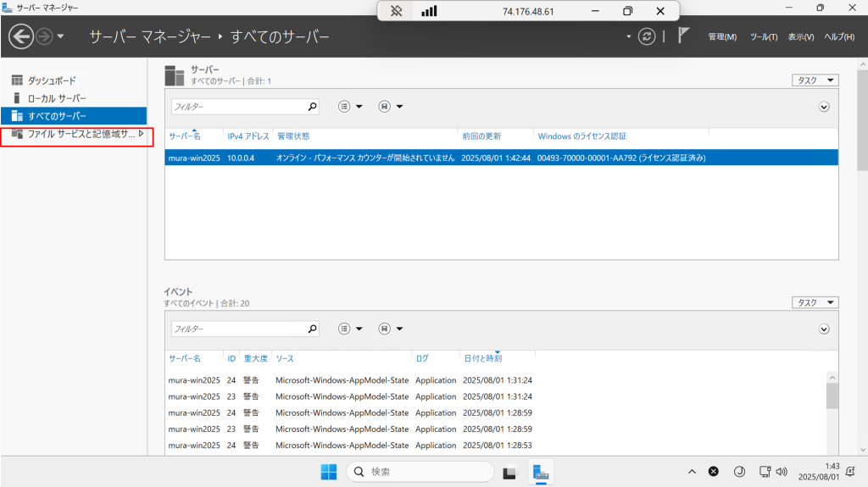Open the 管理(M) menu
Image resolution: width=868 pixels, height=487 pixels.
coord(722,37)
